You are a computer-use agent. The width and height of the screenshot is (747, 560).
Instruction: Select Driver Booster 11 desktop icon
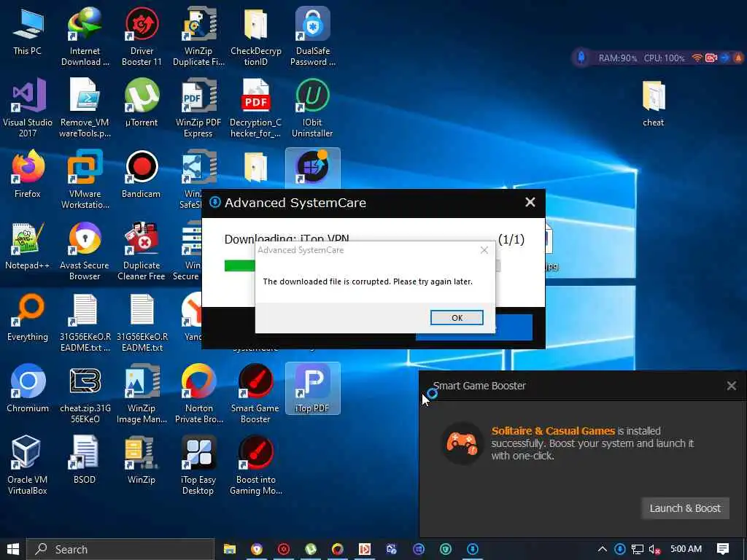[142, 36]
